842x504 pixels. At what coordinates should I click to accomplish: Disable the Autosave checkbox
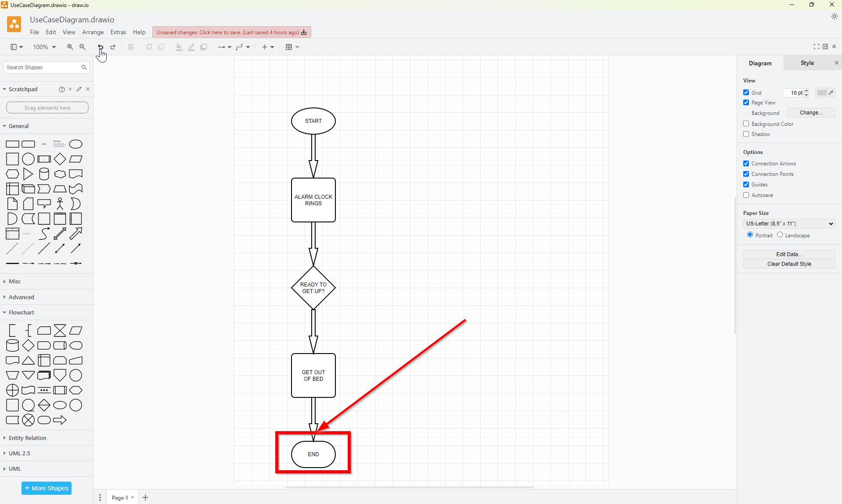click(746, 195)
